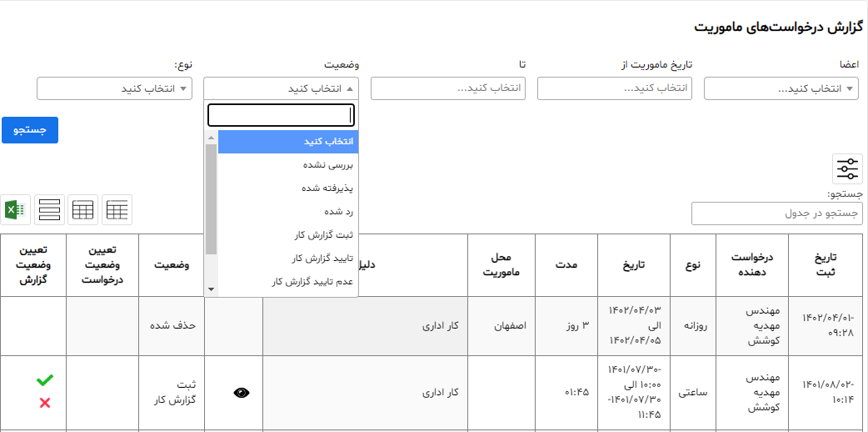868x432 pixels.
Task: Focus the جستجو در جدول search field
Action: pyautogui.click(x=776, y=213)
